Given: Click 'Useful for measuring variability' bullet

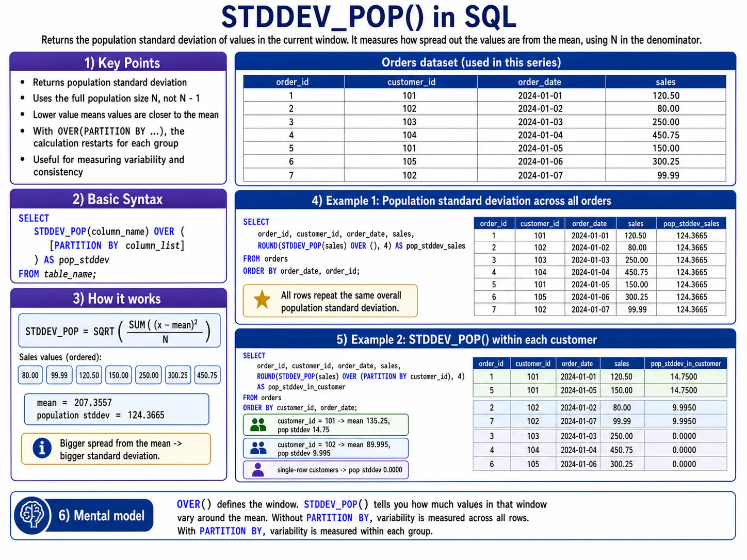Looking at the screenshot, I should 109,166.
